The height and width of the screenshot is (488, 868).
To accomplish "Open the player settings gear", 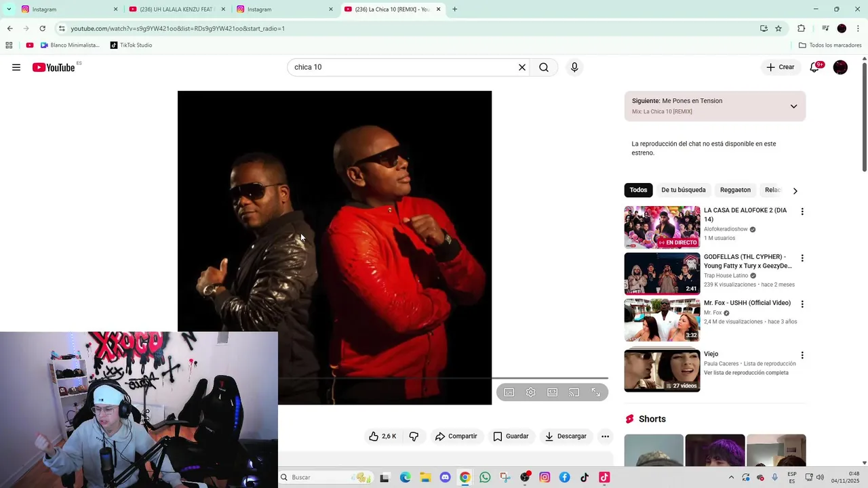I will tap(531, 392).
